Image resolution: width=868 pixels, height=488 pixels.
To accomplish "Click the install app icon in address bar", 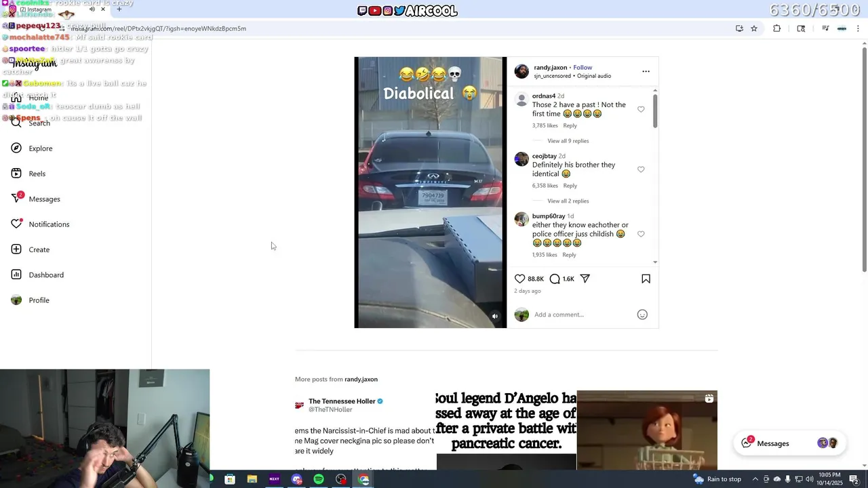I will click(739, 28).
